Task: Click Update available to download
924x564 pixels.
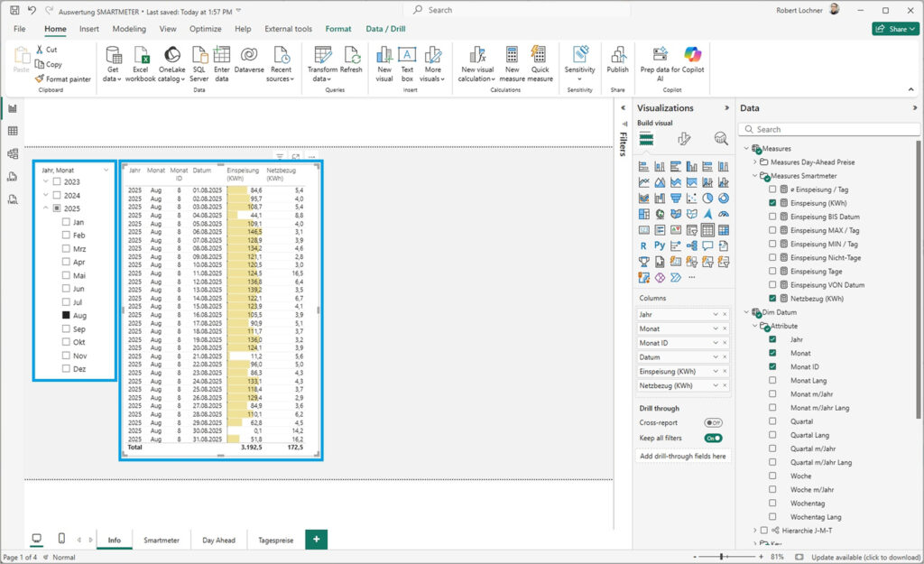Action: (865, 557)
